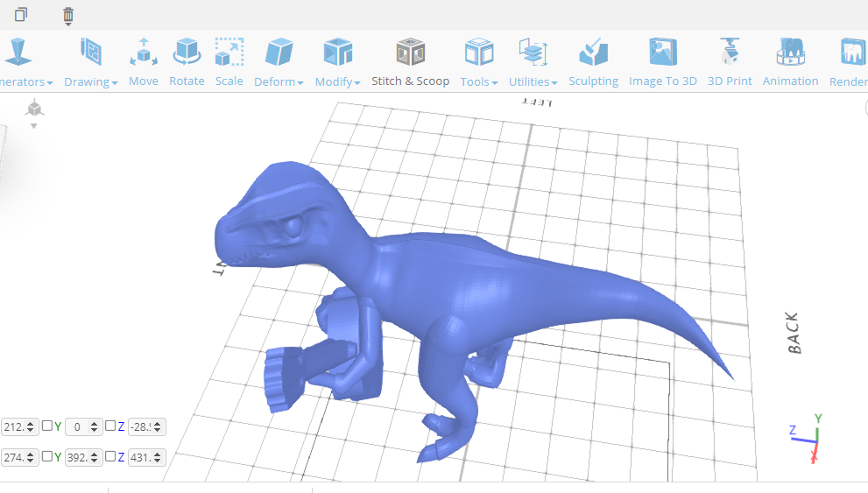The height and width of the screenshot is (493, 868).
Task: Open the Animation tool
Action: pos(791,62)
